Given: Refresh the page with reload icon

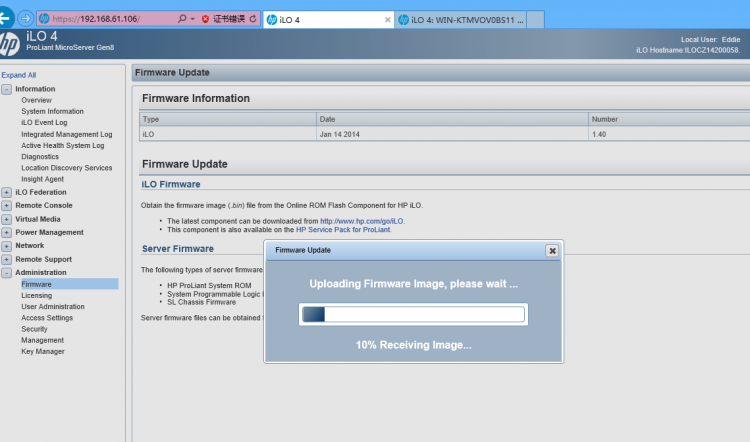Looking at the screenshot, I should click(253, 19).
